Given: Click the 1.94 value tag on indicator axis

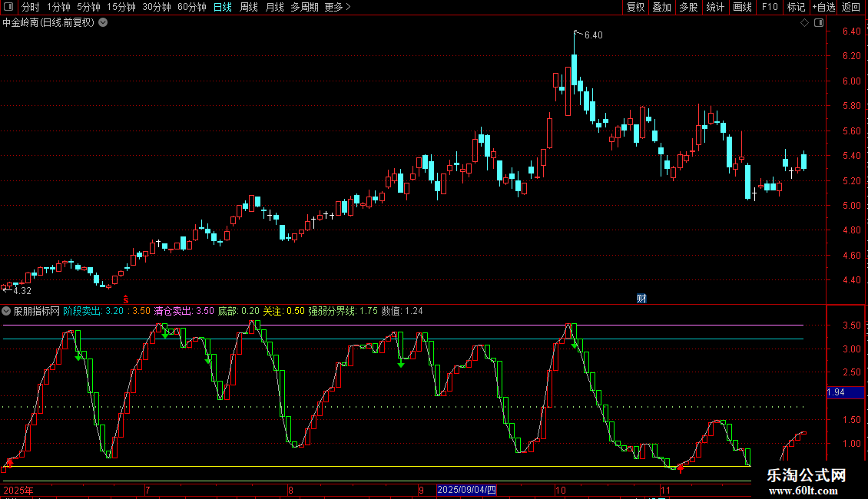Looking at the screenshot, I should (837, 393).
